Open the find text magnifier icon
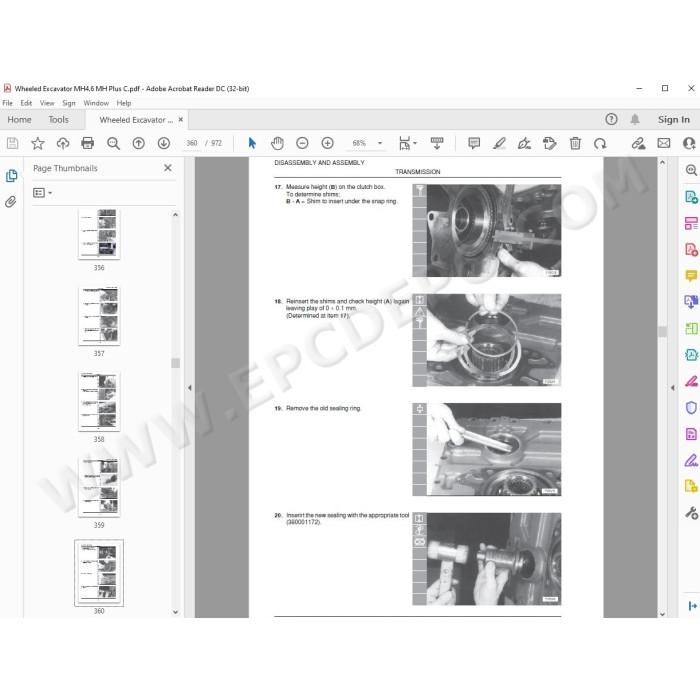This screenshot has width=700, height=700. coord(113,143)
